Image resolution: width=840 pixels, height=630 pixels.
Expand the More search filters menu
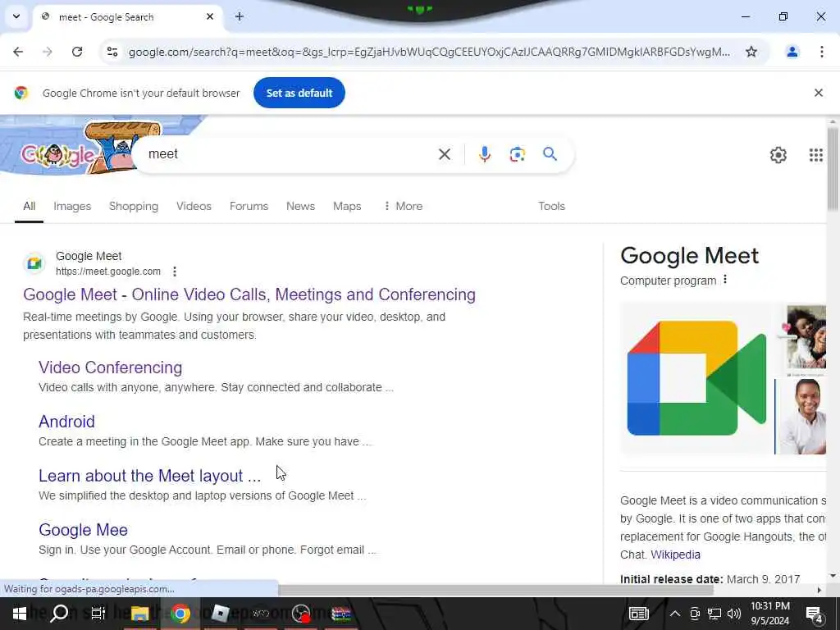[403, 206]
